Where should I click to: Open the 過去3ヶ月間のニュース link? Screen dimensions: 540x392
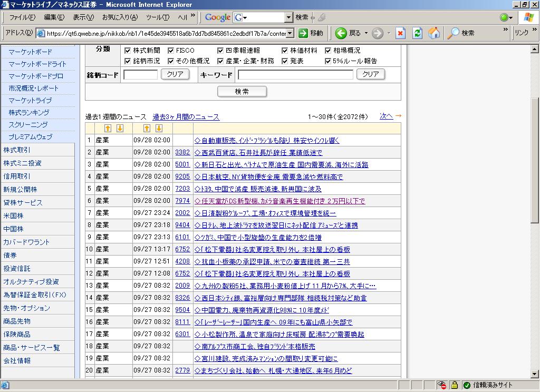click(186, 117)
